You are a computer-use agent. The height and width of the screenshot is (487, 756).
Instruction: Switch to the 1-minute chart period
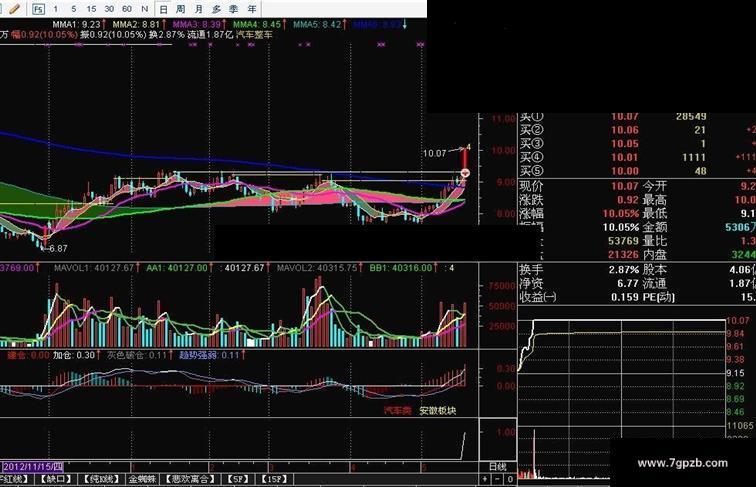coord(56,9)
